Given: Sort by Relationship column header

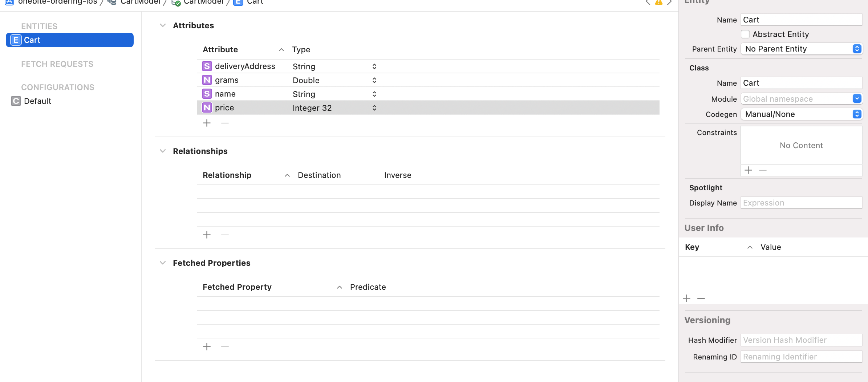Looking at the screenshot, I should (227, 175).
